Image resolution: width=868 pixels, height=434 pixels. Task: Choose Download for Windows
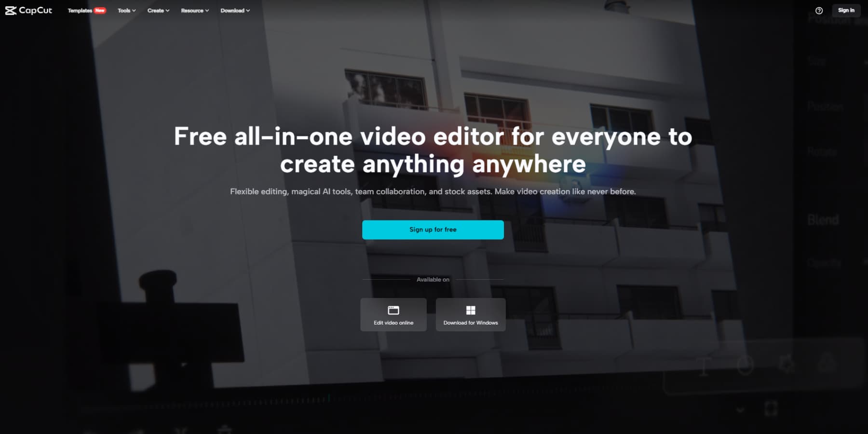(x=471, y=314)
